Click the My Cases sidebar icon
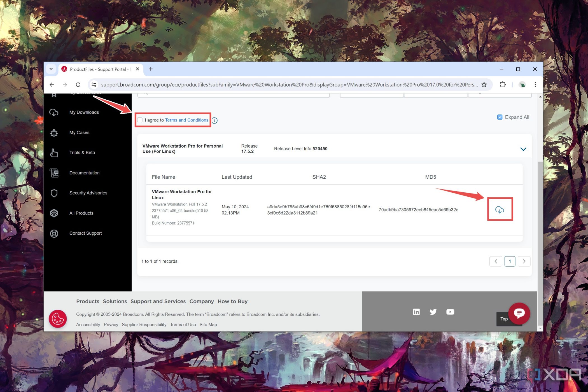Image resolution: width=588 pixels, height=392 pixels. (x=54, y=132)
